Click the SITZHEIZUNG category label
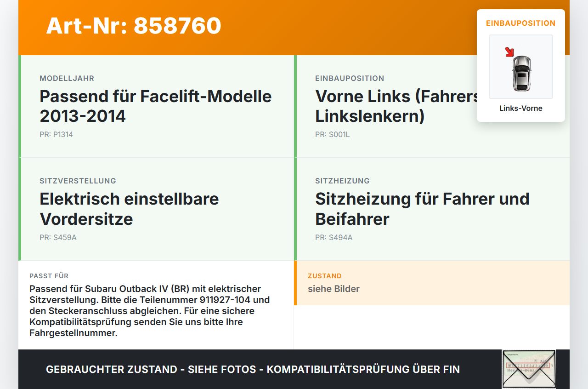The image size is (588, 389). pos(342,181)
